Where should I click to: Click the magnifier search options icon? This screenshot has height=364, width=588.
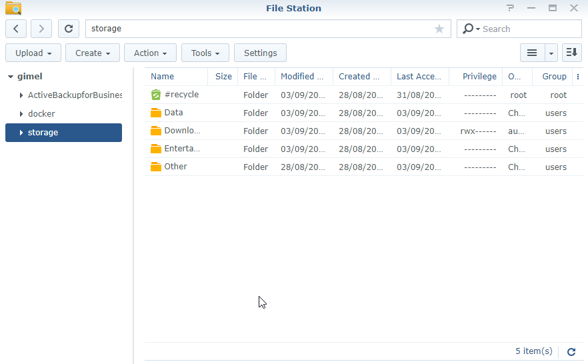pyautogui.click(x=470, y=29)
